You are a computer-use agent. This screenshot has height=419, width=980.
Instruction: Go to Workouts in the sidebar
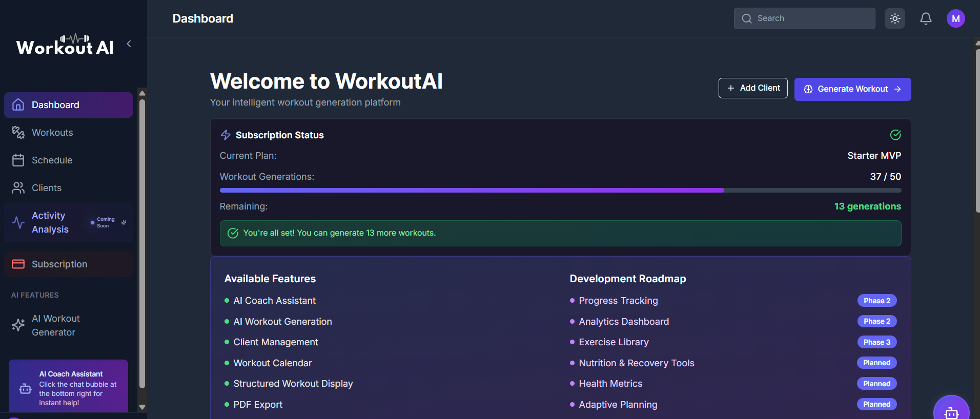tap(52, 133)
